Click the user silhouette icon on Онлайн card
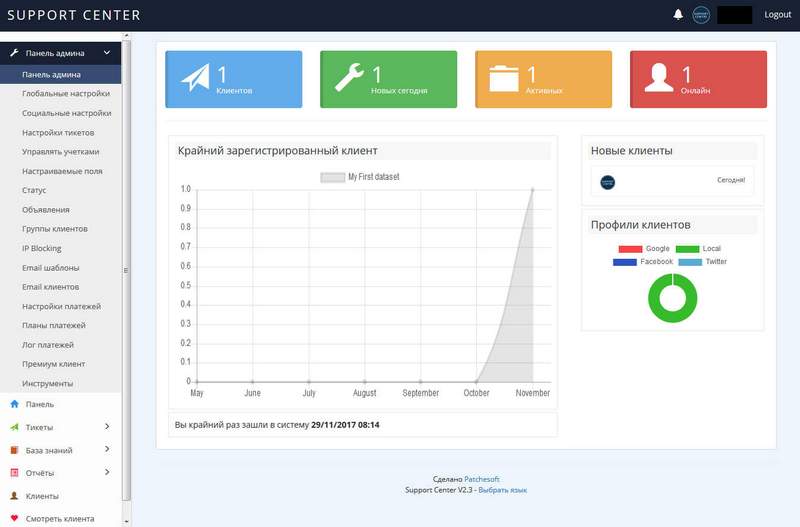 [x=659, y=78]
